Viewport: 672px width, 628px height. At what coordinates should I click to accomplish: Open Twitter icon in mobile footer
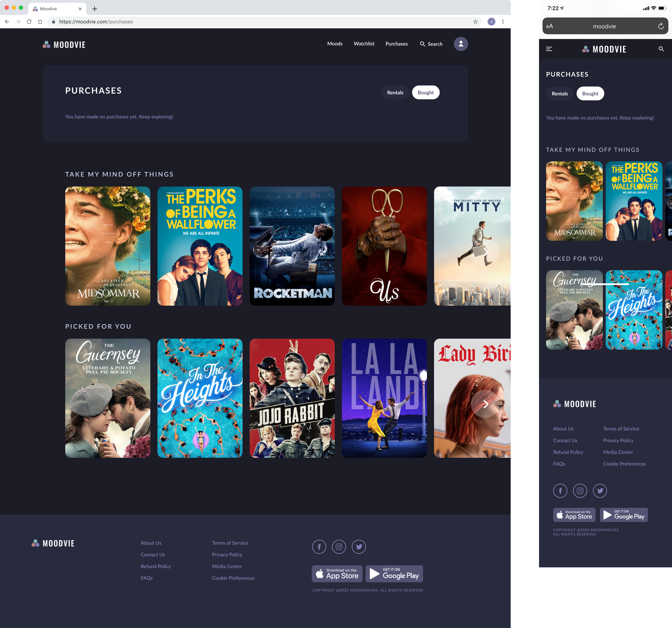[600, 491]
